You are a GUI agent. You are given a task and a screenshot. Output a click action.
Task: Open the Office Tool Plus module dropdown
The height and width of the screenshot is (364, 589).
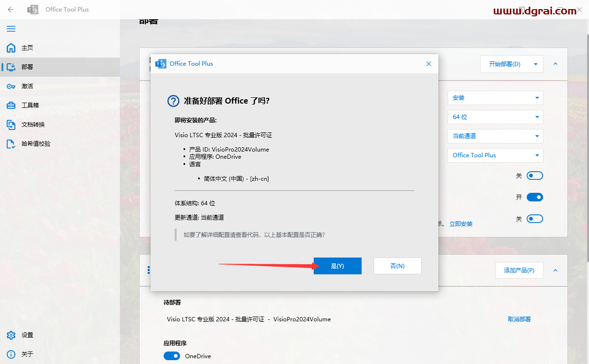495,155
